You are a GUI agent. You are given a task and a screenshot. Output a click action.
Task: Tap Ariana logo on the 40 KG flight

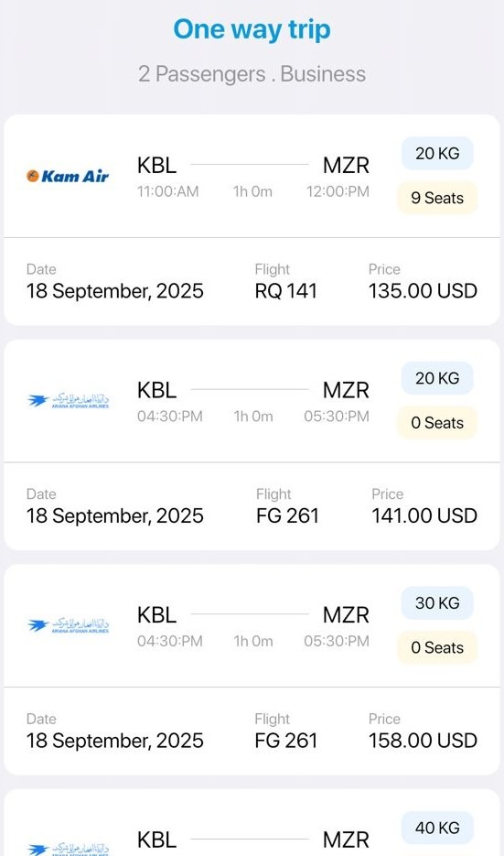click(69, 848)
